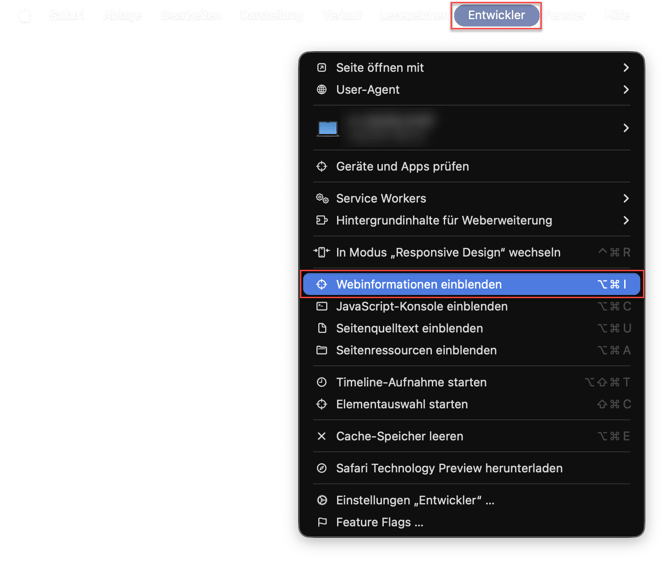The height and width of the screenshot is (562, 670).
Task: Click the X icon for Cache-Speicher leeren
Action: coord(322,436)
